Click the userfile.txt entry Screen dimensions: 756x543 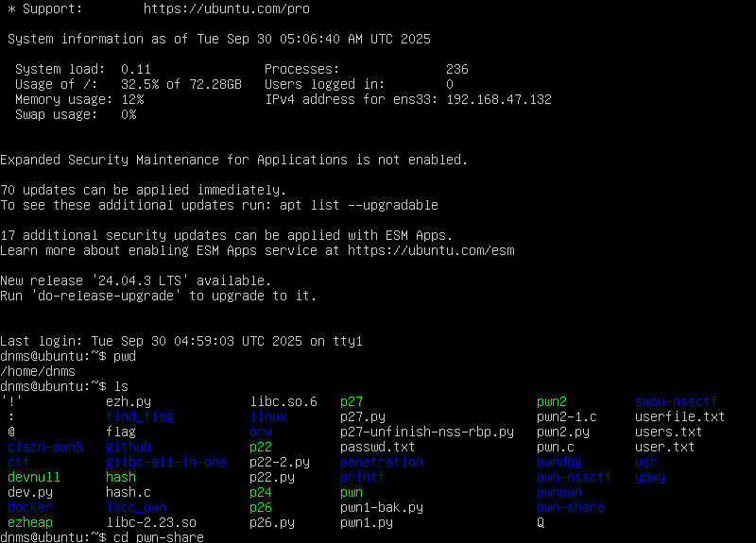click(x=680, y=416)
